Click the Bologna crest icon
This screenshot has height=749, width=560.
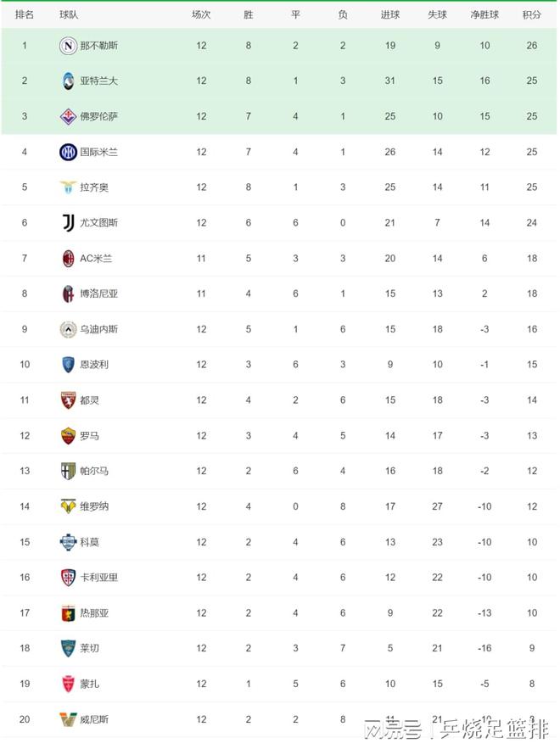point(68,293)
